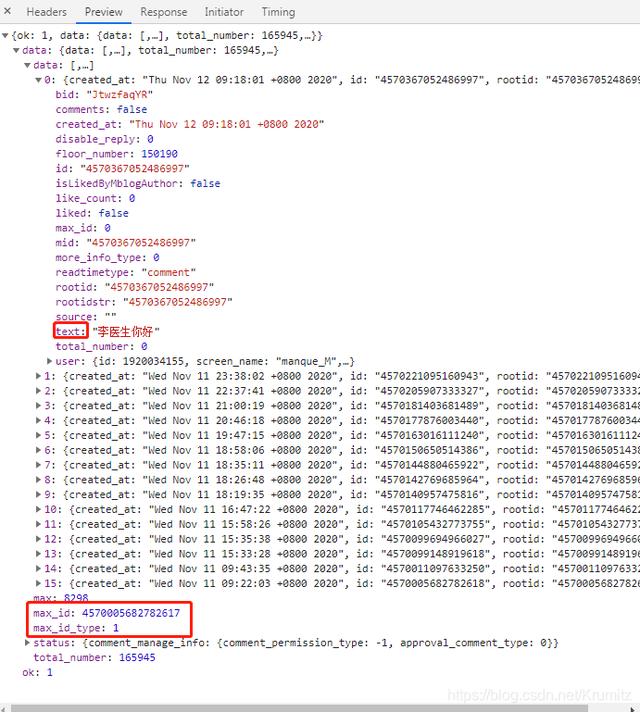Expand comment item 15 in array
Image resolution: width=640 pixels, height=712 pixels.
(38, 583)
